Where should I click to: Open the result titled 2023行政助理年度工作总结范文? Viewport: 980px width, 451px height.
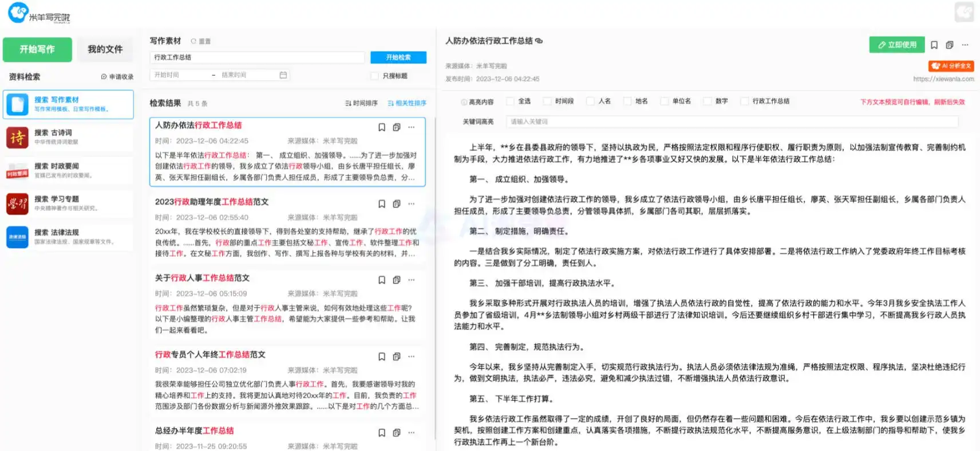coord(212,202)
